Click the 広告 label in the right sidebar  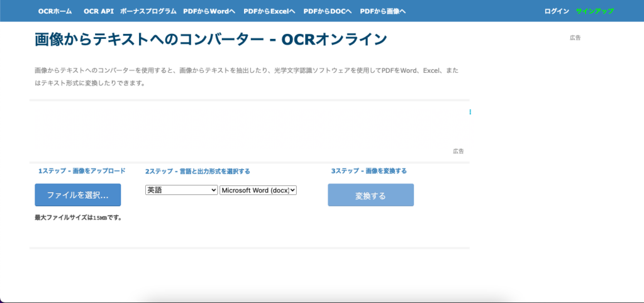click(575, 38)
